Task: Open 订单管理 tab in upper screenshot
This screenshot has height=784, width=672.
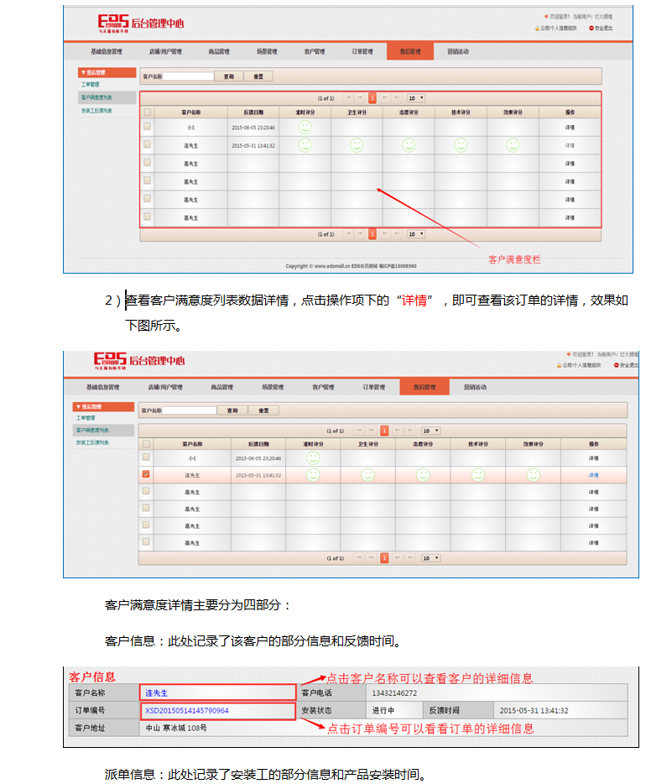Action: pos(362,51)
